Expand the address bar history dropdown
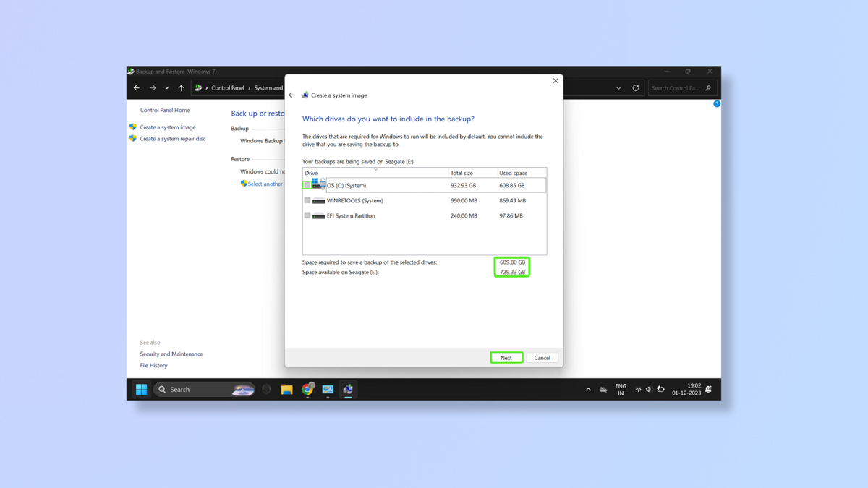Screen dimensions: 868x488 coord(618,87)
